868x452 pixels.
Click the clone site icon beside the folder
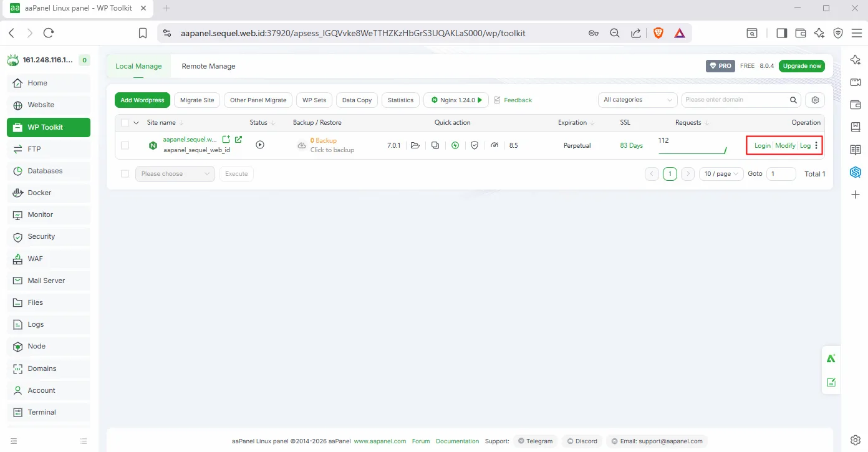[x=435, y=145]
